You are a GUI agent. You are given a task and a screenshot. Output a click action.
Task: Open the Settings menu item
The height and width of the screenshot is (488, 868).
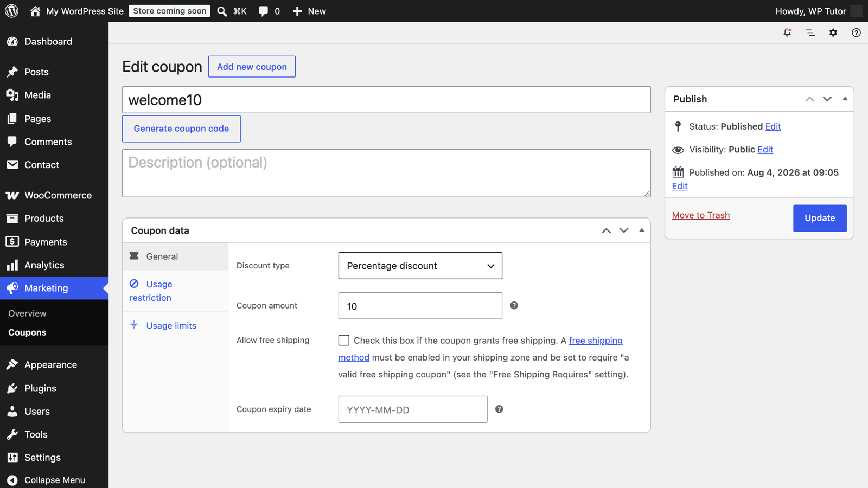(x=54, y=457)
